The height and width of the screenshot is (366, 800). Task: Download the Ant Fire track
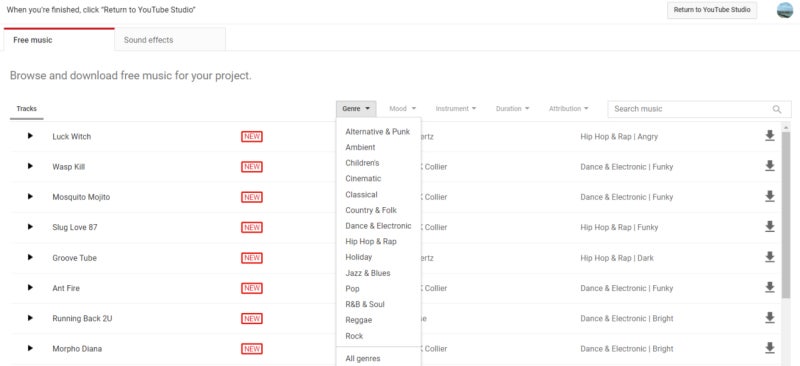pyautogui.click(x=770, y=287)
